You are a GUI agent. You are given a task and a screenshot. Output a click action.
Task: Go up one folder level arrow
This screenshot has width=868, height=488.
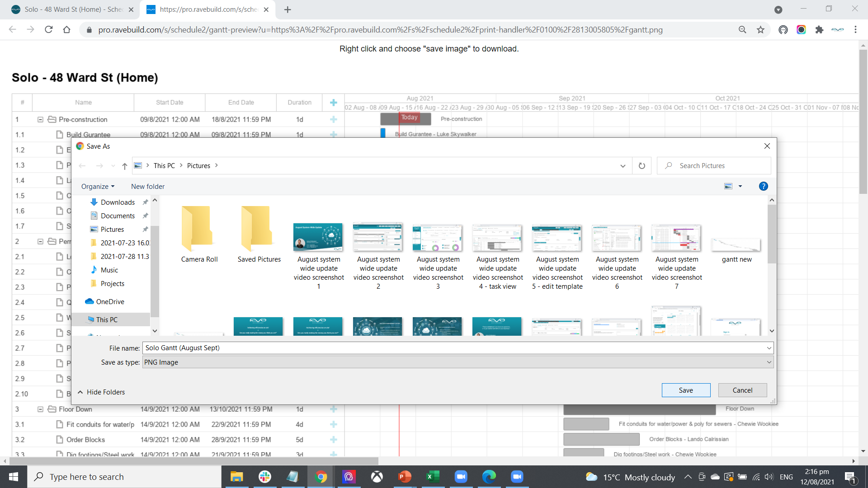[125, 166]
